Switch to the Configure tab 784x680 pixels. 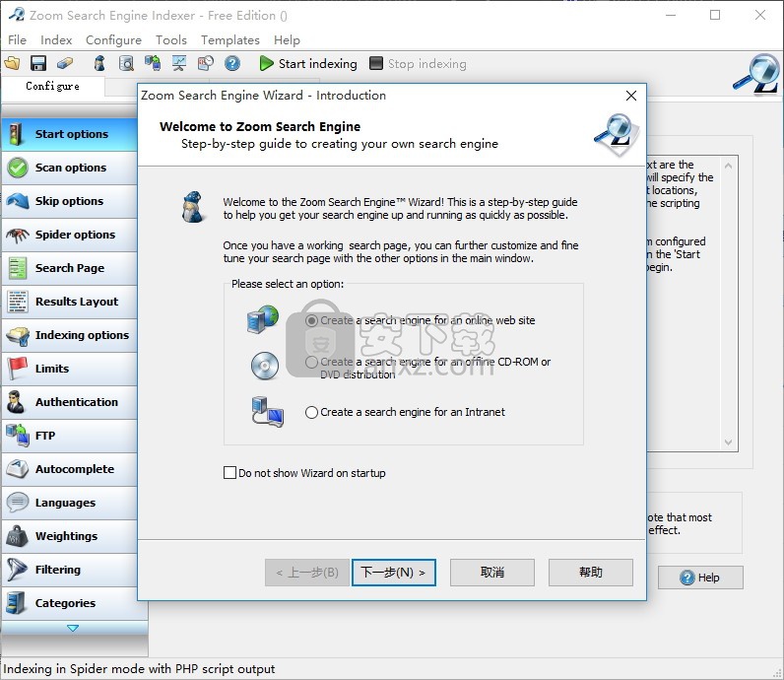pyautogui.click(x=52, y=86)
